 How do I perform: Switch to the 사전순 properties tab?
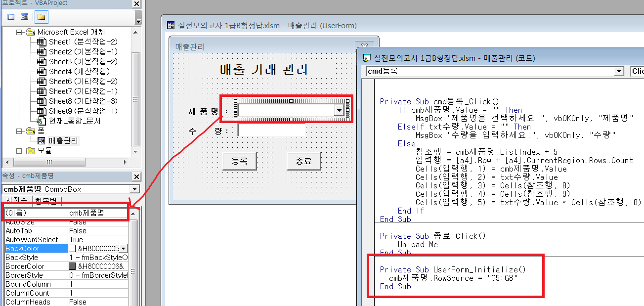tap(16, 201)
